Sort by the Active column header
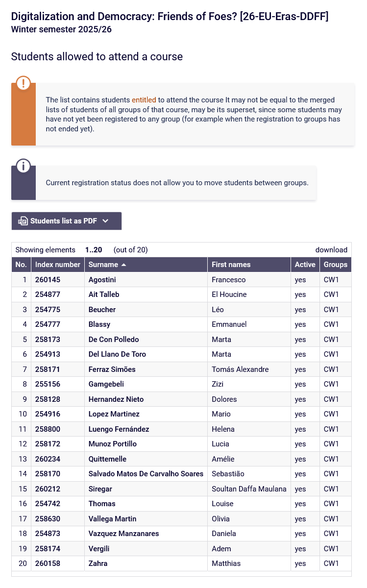The image size is (367, 588). pos(305,265)
